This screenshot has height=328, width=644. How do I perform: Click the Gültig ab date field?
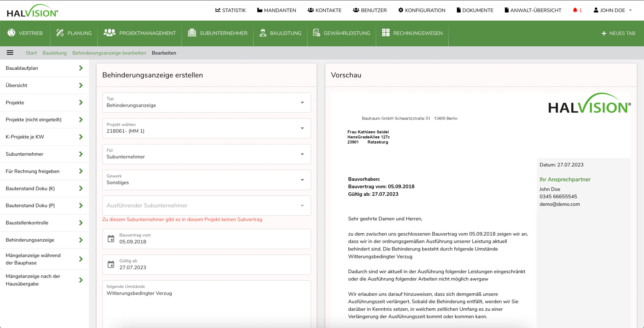[x=207, y=265]
